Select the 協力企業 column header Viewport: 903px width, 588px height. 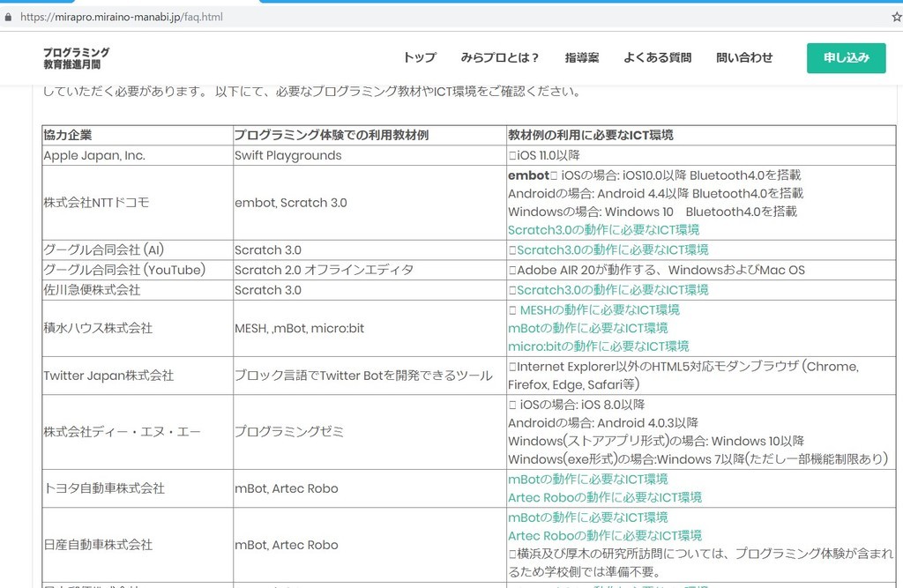[x=138, y=136]
